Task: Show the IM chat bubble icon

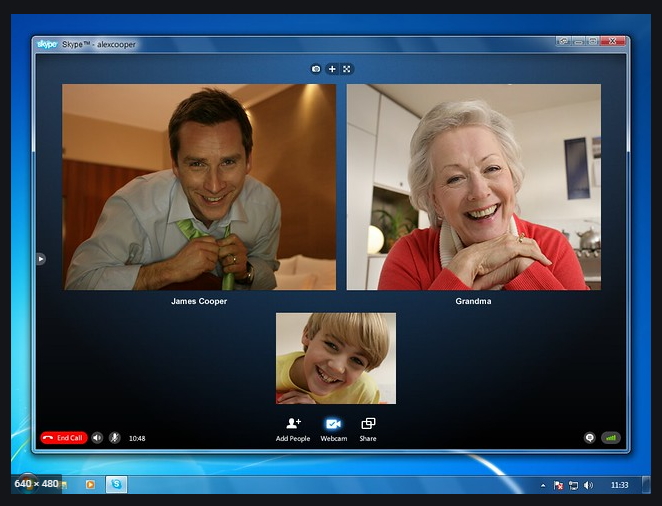Action: coord(590,438)
